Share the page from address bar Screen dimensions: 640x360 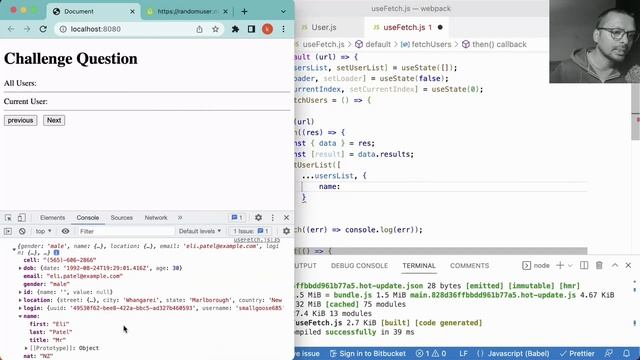[199, 29]
